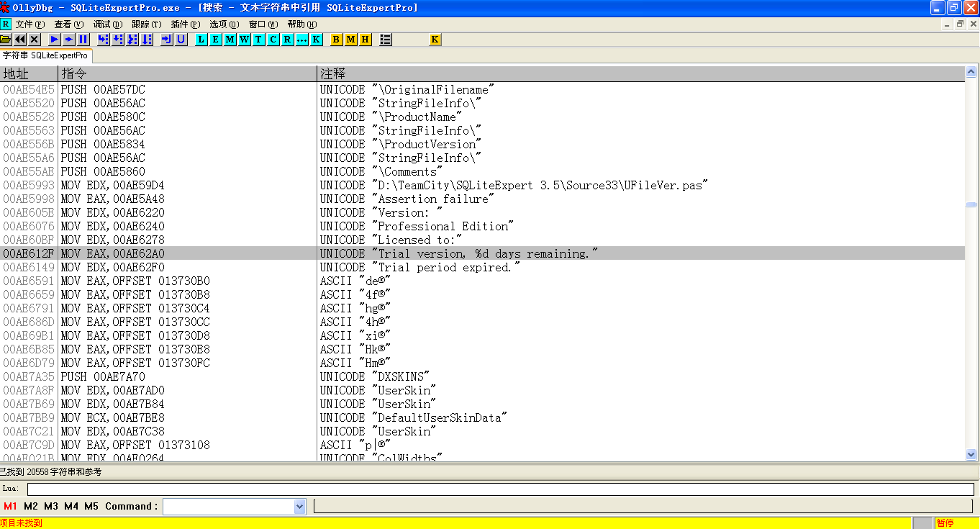Screen dimensions: 980x529
Task: Click the run thread icon
Action: tap(69, 40)
